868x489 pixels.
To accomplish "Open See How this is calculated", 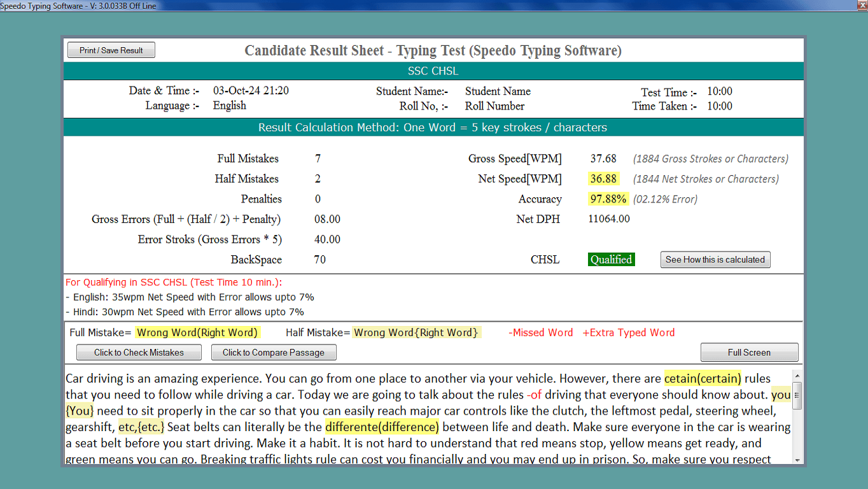I will click(x=715, y=260).
